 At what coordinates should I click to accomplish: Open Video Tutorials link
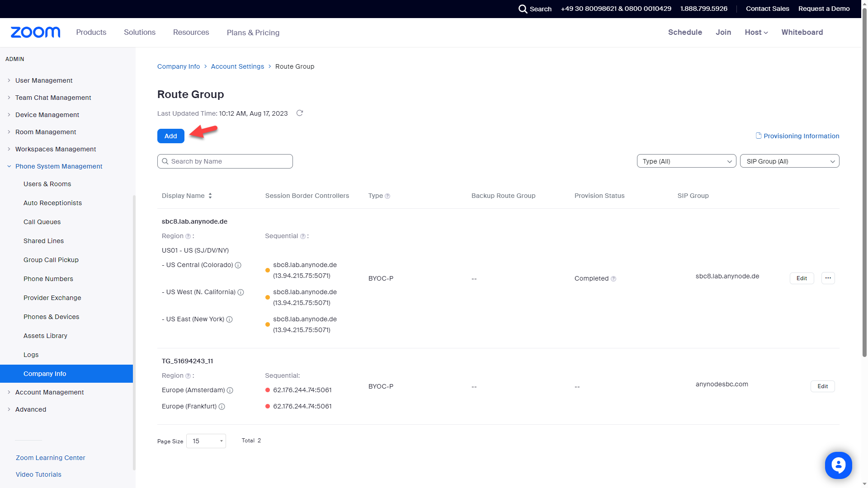click(x=38, y=474)
